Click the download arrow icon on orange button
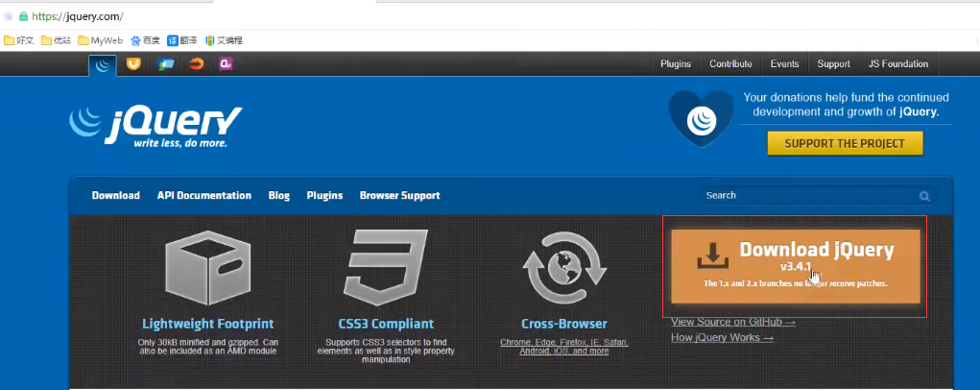The height and width of the screenshot is (390, 980). coord(712,256)
